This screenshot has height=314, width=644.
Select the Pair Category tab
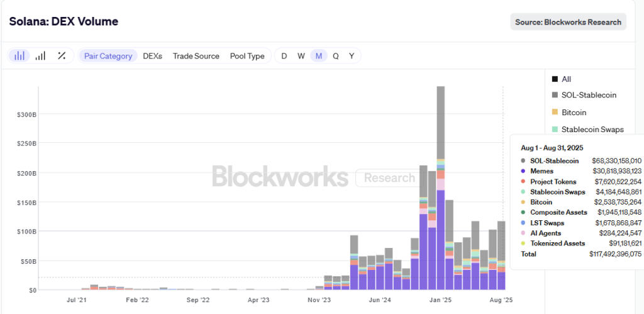(108, 56)
